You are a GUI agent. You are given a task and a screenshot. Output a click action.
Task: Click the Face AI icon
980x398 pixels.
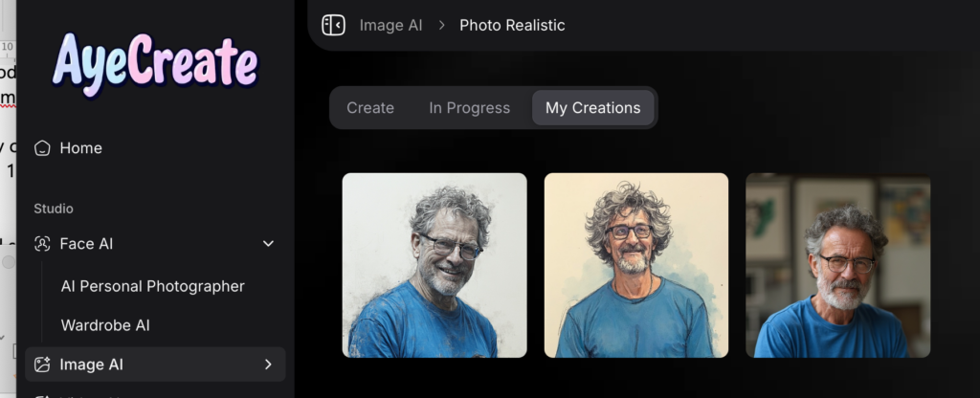click(x=42, y=244)
